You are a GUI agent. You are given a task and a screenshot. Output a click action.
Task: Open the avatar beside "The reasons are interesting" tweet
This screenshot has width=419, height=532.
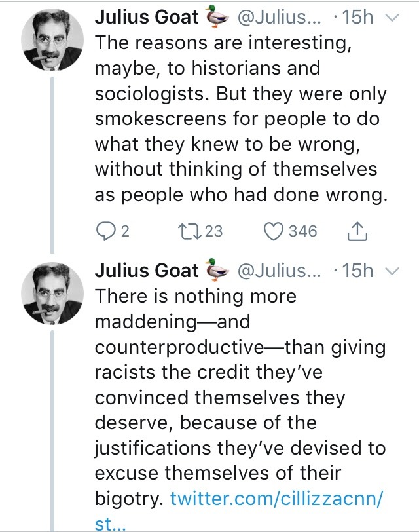(x=49, y=42)
